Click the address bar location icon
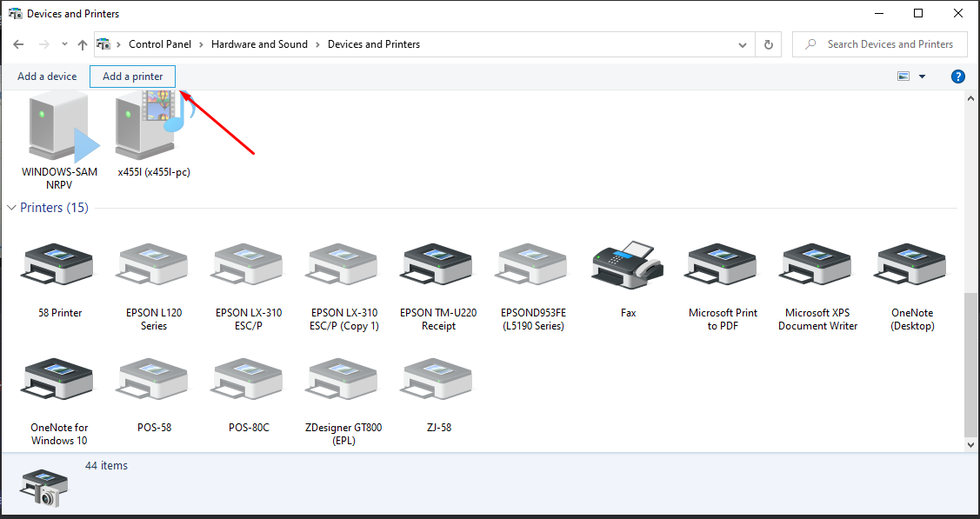 pos(103,44)
